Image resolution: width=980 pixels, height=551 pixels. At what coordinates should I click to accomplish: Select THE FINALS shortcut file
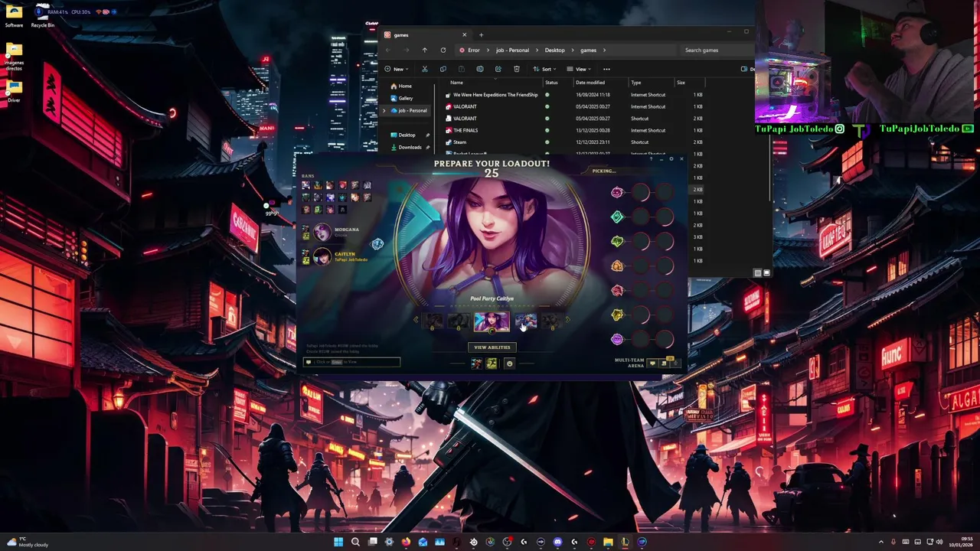point(465,130)
